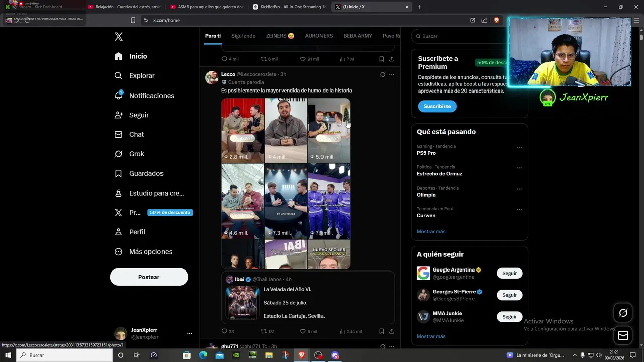Open quoted Ibai La Velada post
Image resolution: width=644 pixels, height=362 pixels.
[308, 298]
